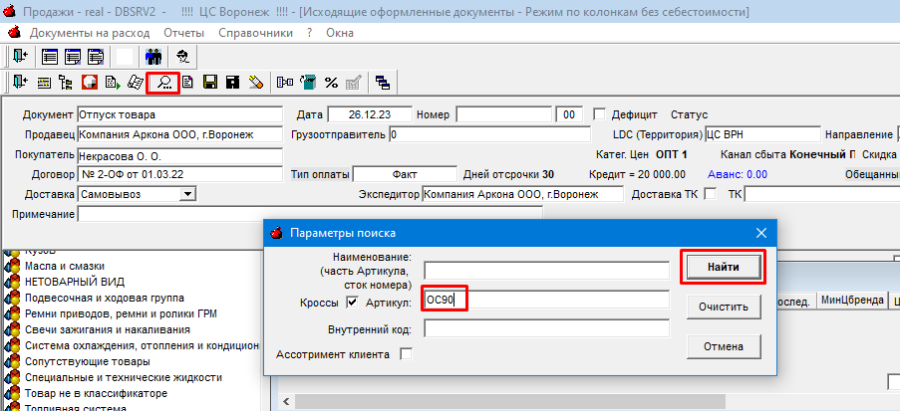Click the Продавец field
Screen dimensions: 900x411
pyautogui.click(x=180, y=134)
